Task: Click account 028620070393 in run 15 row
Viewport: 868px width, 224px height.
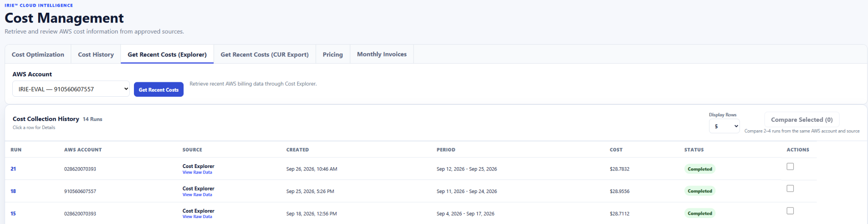Action: tap(80, 213)
